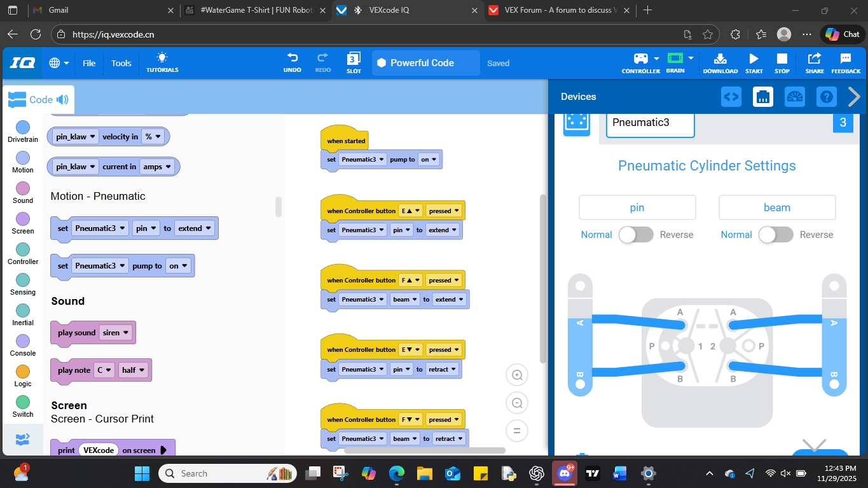Open the Tutorials lightbulb icon
868x488 pixels.
coord(162,58)
